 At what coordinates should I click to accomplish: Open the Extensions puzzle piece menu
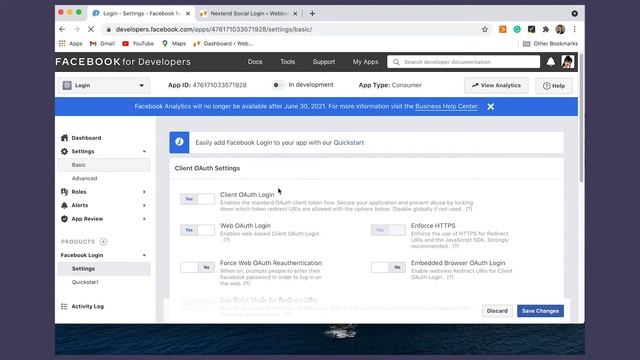(x=546, y=29)
